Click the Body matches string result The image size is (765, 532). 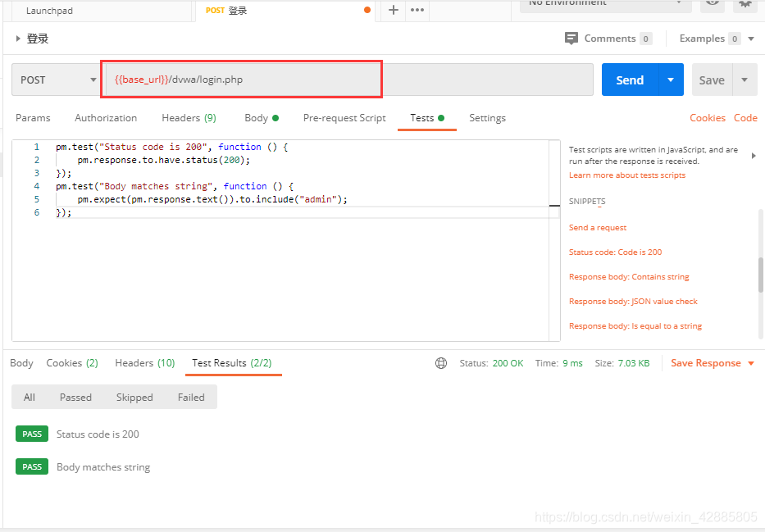click(103, 467)
